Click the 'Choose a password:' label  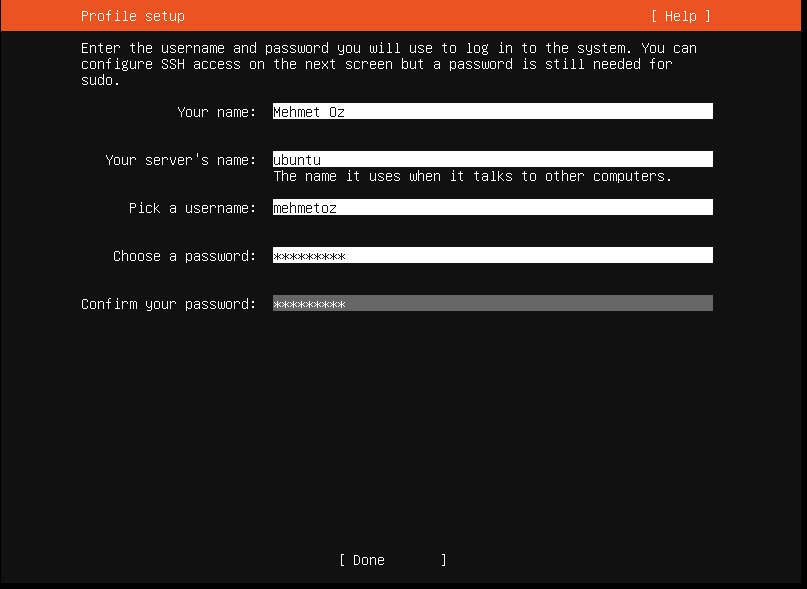[x=185, y=256]
